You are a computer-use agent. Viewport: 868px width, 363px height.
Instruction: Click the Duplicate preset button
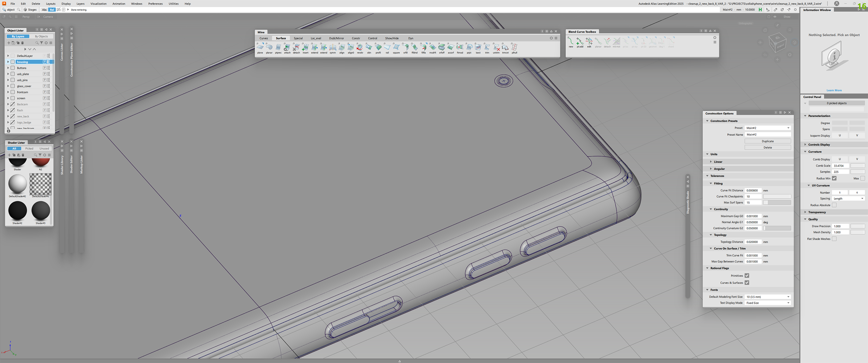pos(768,141)
